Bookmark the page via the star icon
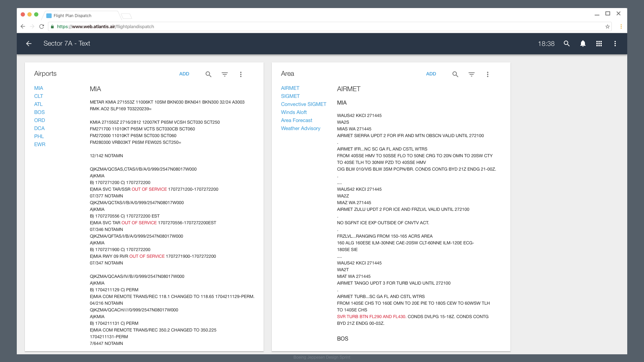 (x=607, y=26)
